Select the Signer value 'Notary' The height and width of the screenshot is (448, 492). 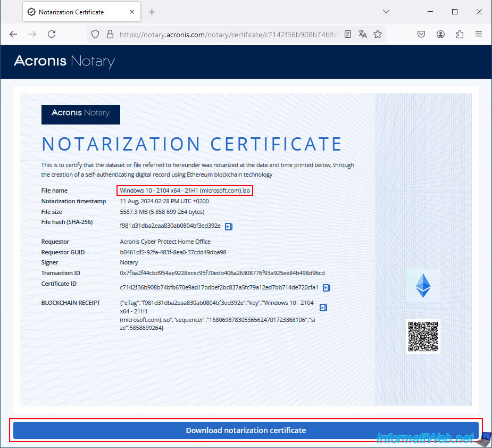(129, 262)
